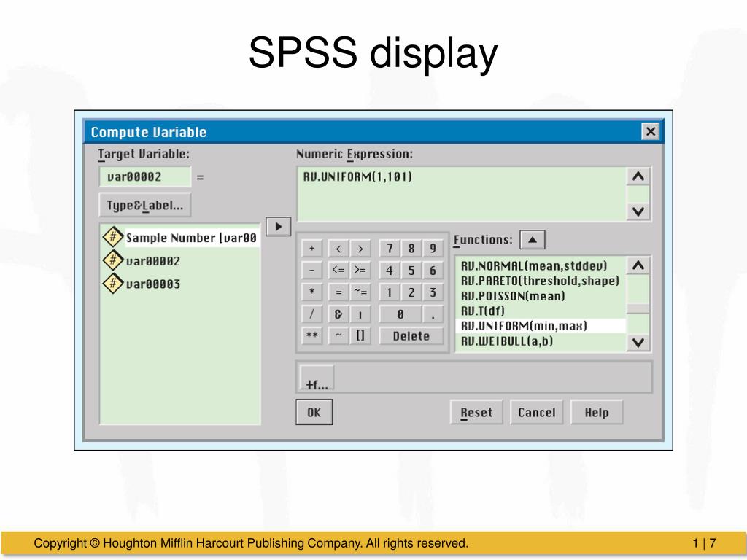Click the parentheses keypad button

click(360, 335)
